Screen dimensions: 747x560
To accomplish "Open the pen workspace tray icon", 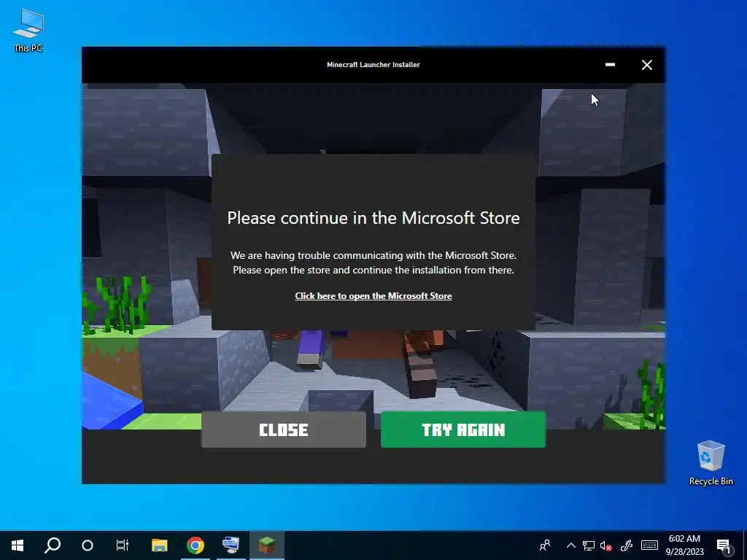I will point(627,545).
